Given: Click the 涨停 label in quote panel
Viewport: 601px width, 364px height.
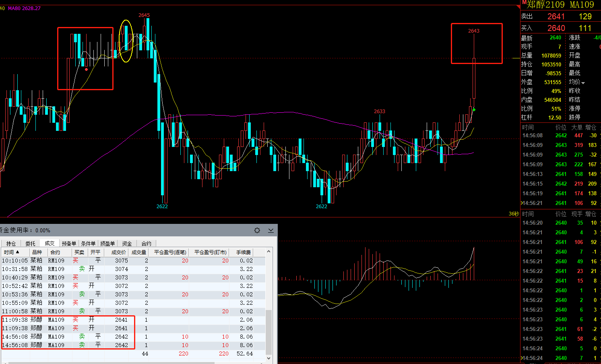Looking at the screenshot, I should pos(574,108).
